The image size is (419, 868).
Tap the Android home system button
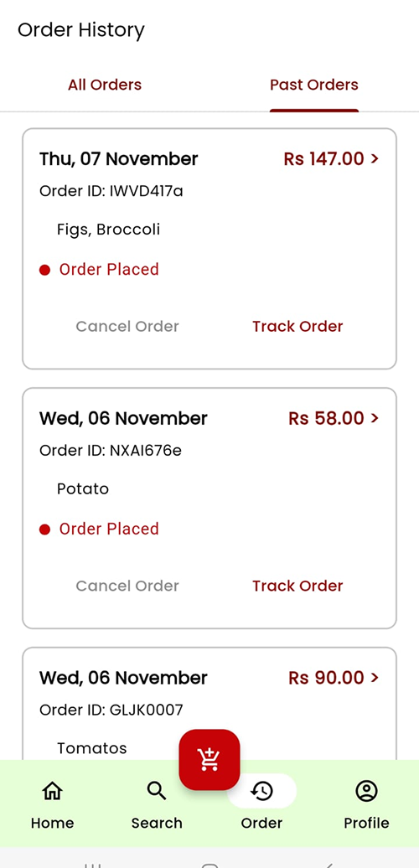click(209, 865)
